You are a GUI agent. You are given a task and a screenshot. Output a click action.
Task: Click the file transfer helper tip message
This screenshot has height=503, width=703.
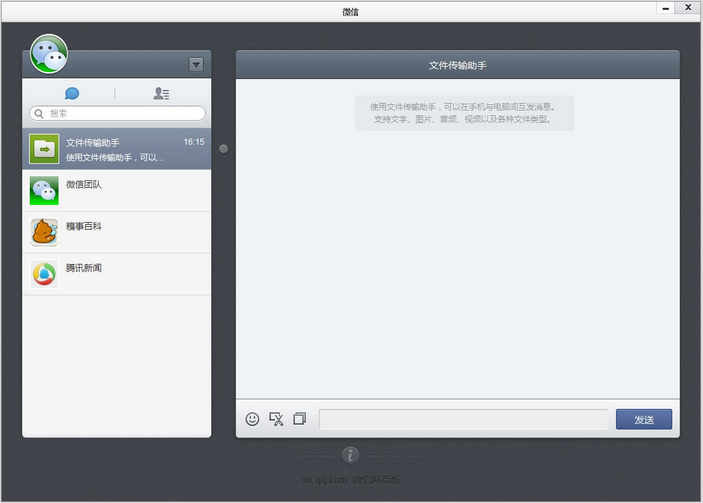tap(464, 113)
